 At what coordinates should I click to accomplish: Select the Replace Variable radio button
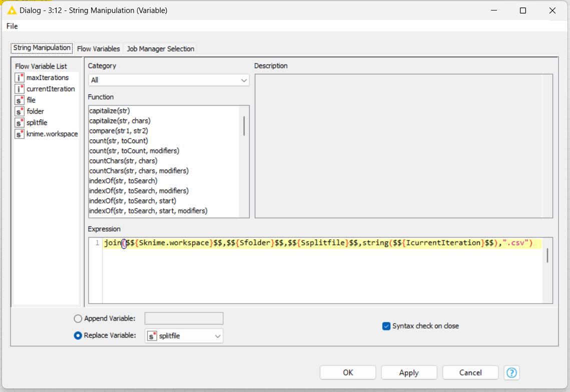pyautogui.click(x=78, y=335)
